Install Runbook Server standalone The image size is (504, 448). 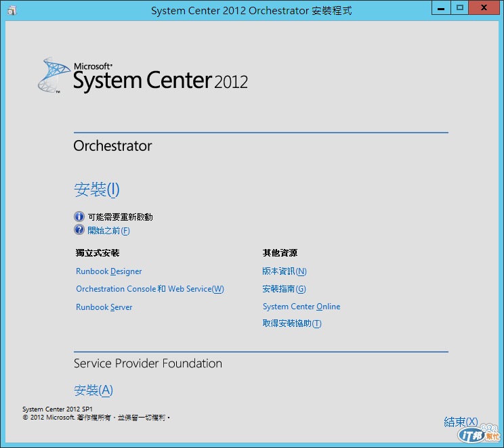(x=104, y=307)
